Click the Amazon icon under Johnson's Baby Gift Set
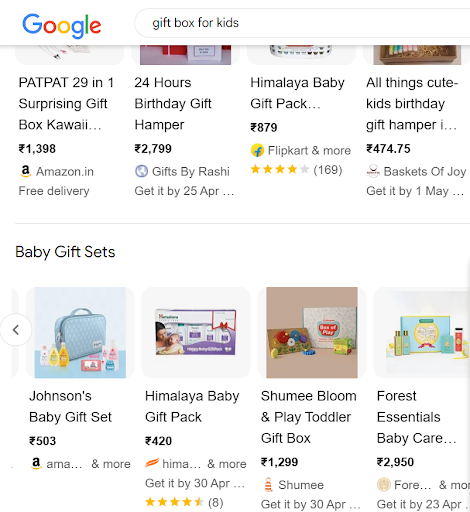Viewport: 470px width, 512px height. (x=36, y=463)
